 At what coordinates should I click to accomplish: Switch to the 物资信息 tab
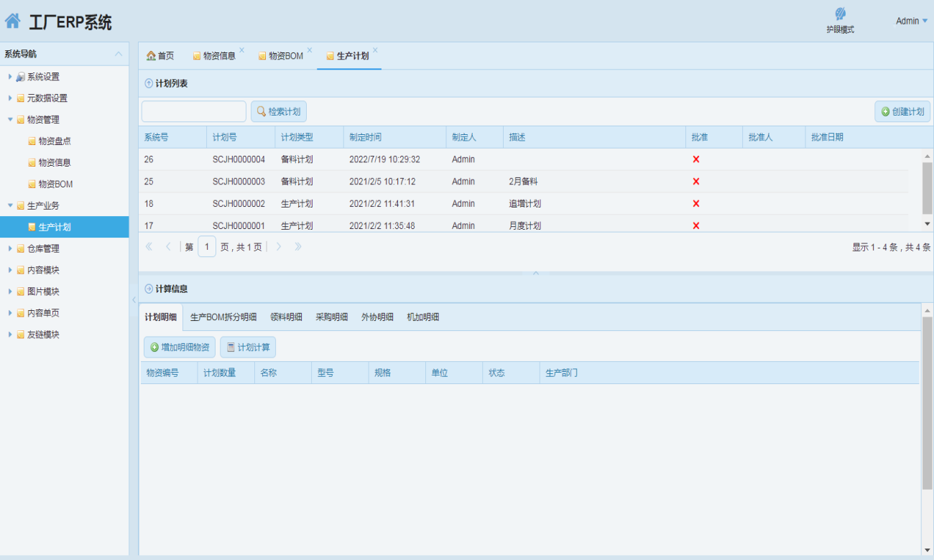pyautogui.click(x=214, y=56)
